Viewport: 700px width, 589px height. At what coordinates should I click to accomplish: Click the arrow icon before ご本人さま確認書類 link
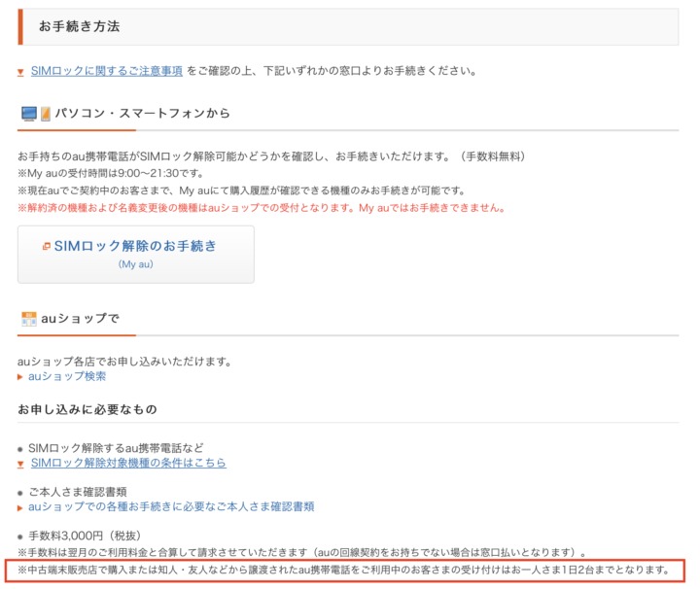20,507
